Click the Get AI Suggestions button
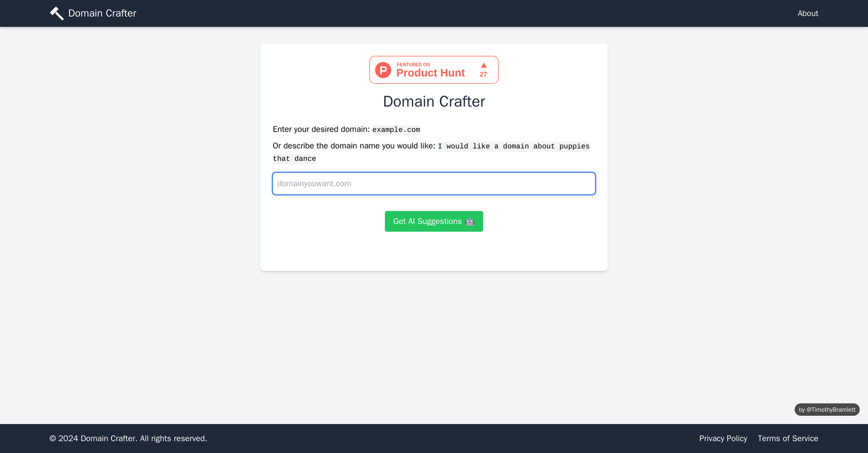 tap(434, 221)
